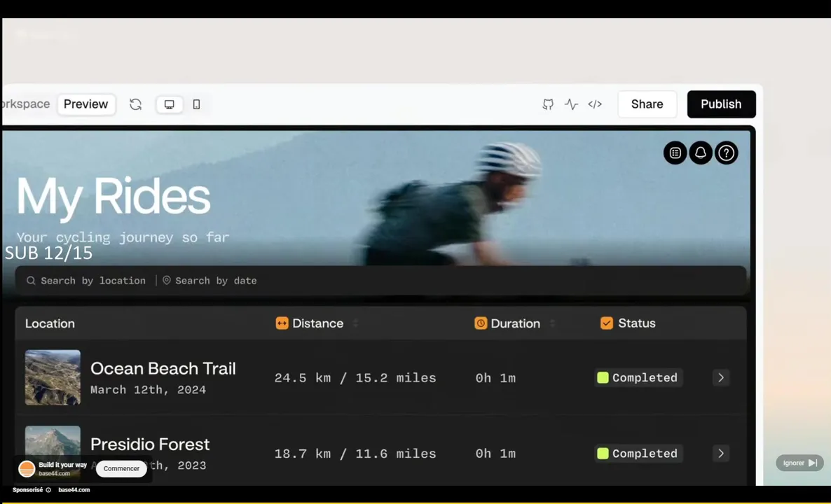Viewport: 831px width, 504px height.
Task: Click 24.5 km / 15.2 miles value
Action: pos(355,378)
